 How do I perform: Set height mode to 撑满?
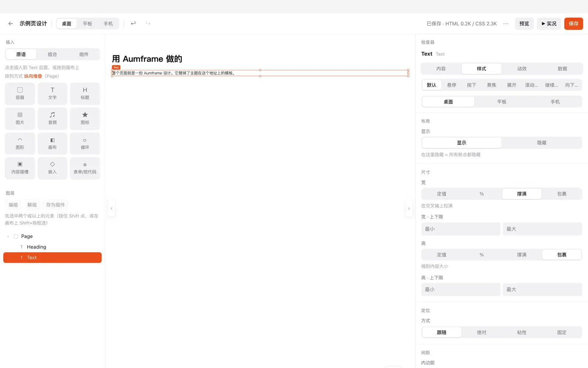tap(521, 255)
